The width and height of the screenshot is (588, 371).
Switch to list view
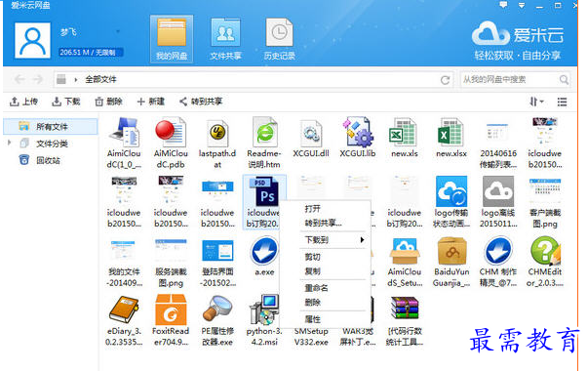562,102
